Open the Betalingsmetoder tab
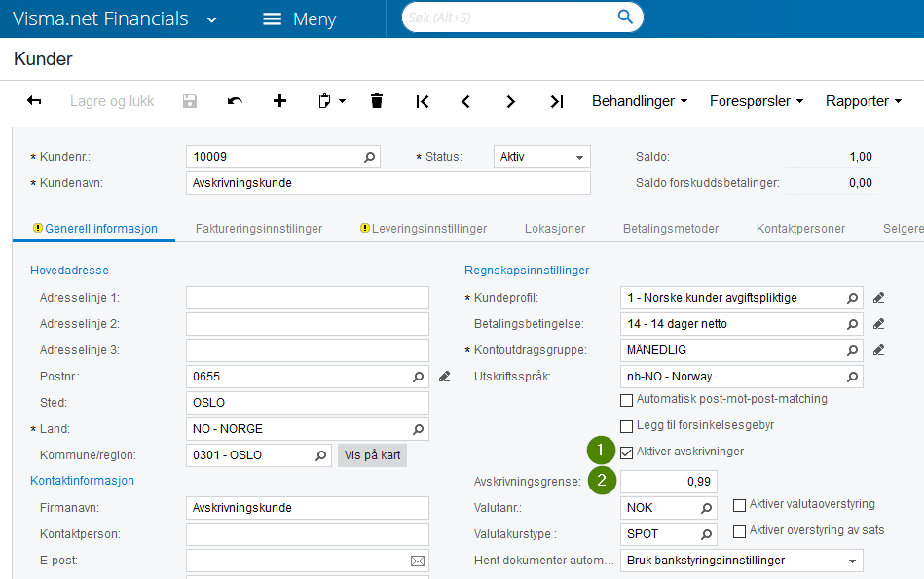 (671, 229)
